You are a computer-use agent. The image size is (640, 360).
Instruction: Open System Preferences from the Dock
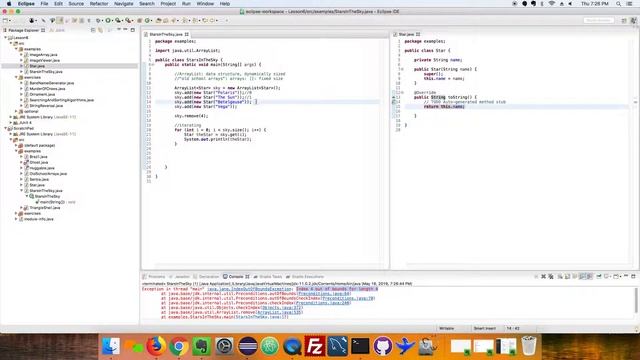[224, 346]
